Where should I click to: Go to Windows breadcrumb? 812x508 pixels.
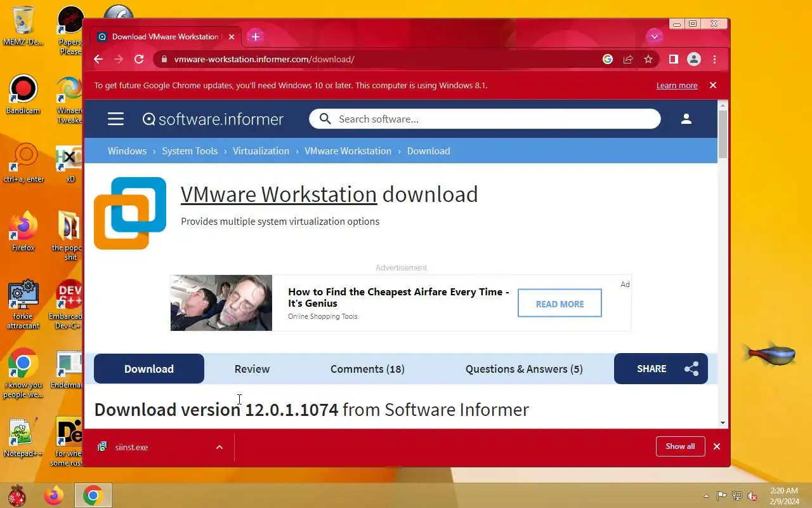coord(127,150)
